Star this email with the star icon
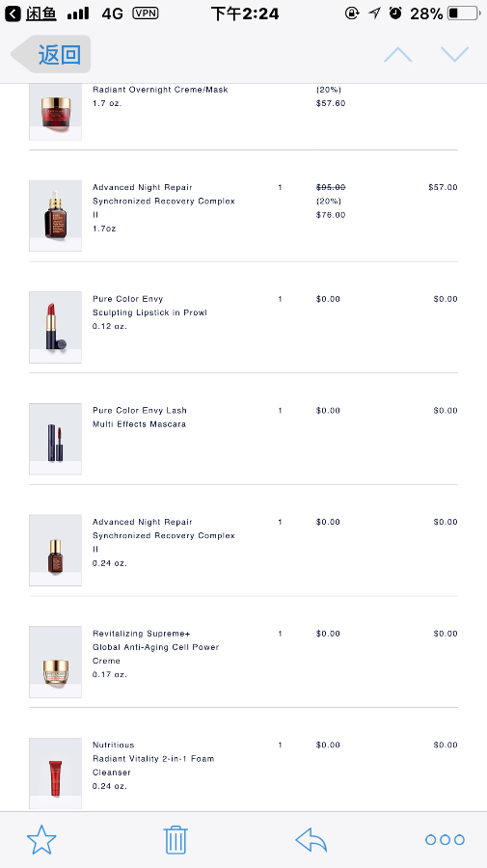Screen dimensions: 487x868 41,840
